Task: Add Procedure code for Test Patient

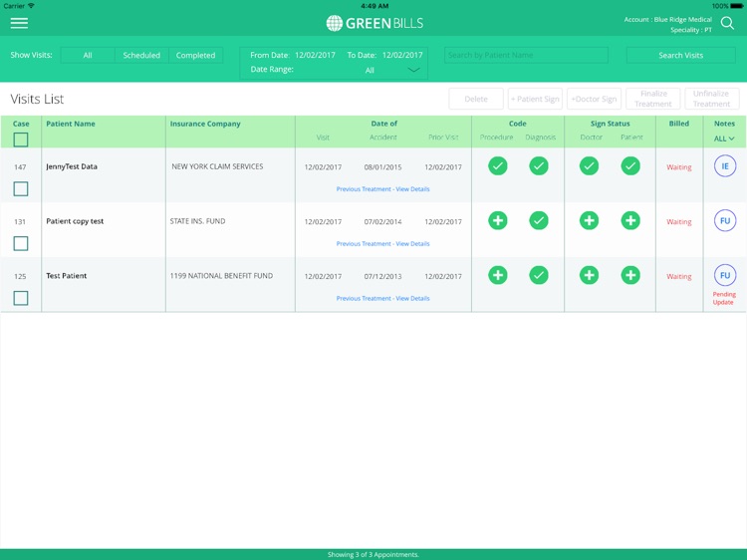Action: click(497, 275)
